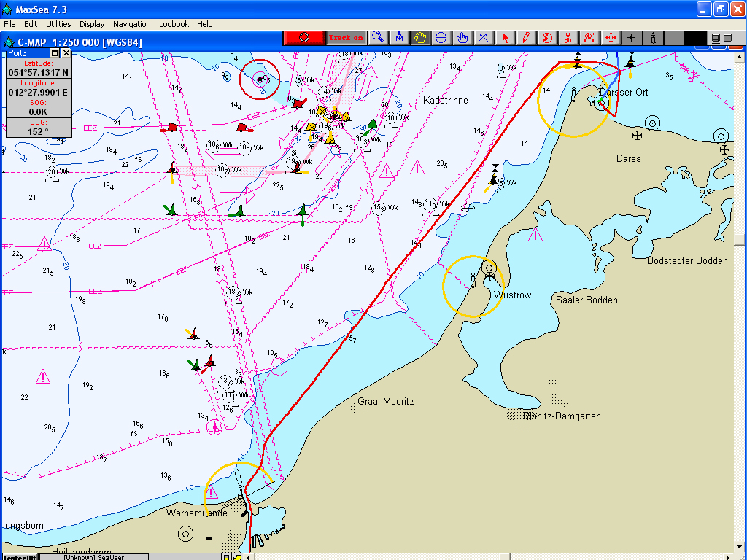The image size is (747, 560).
Task: Click the Ribnitz-Damgarten label on chart
Action: (562, 416)
